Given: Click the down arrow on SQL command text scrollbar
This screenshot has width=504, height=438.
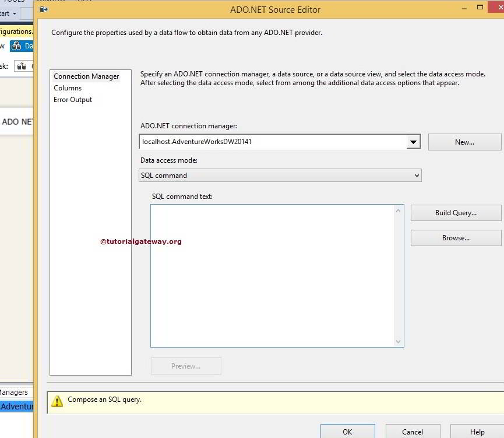Looking at the screenshot, I should tap(398, 341).
